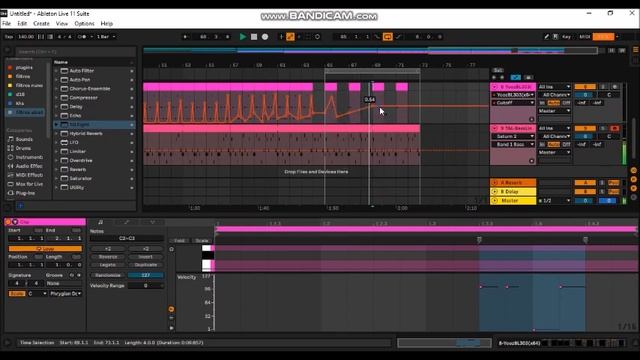This screenshot has width=640, height=360.
Task: Enable the Key mapping mode
Action: (x=567, y=37)
